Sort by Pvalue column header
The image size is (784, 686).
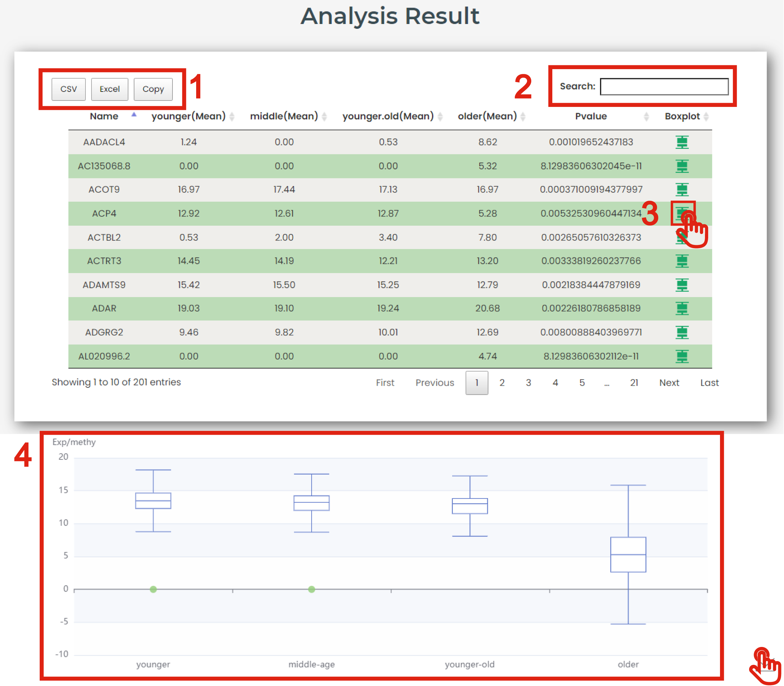(591, 117)
